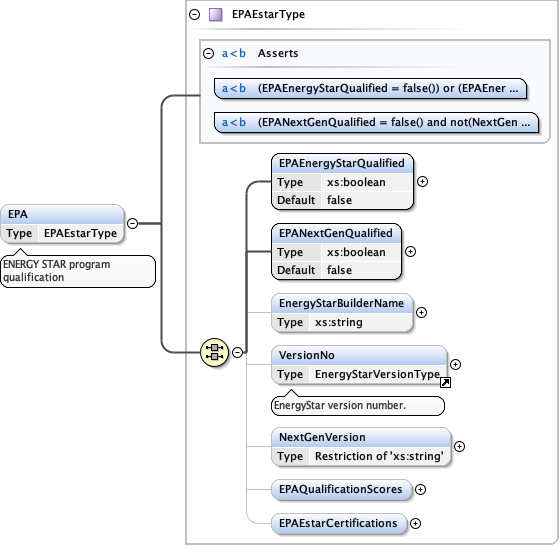The image size is (560, 546).
Task: Collapse the Asserts section
Action: click(208, 54)
